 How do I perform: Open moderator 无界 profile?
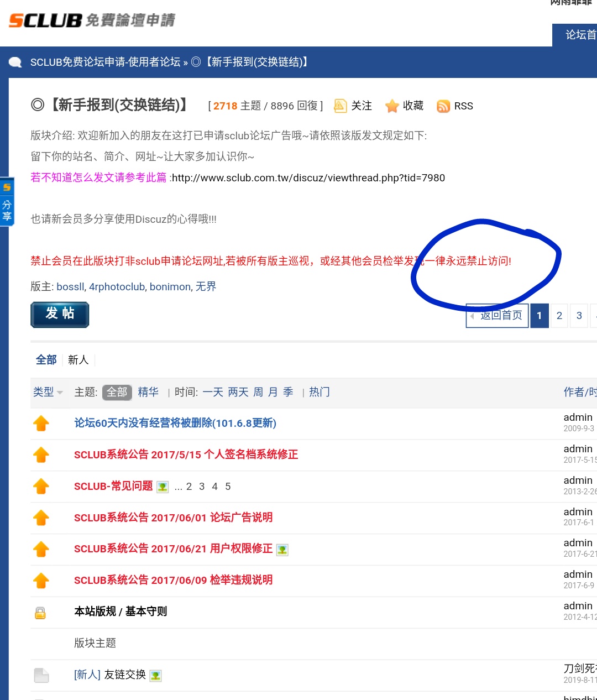pyautogui.click(x=206, y=286)
